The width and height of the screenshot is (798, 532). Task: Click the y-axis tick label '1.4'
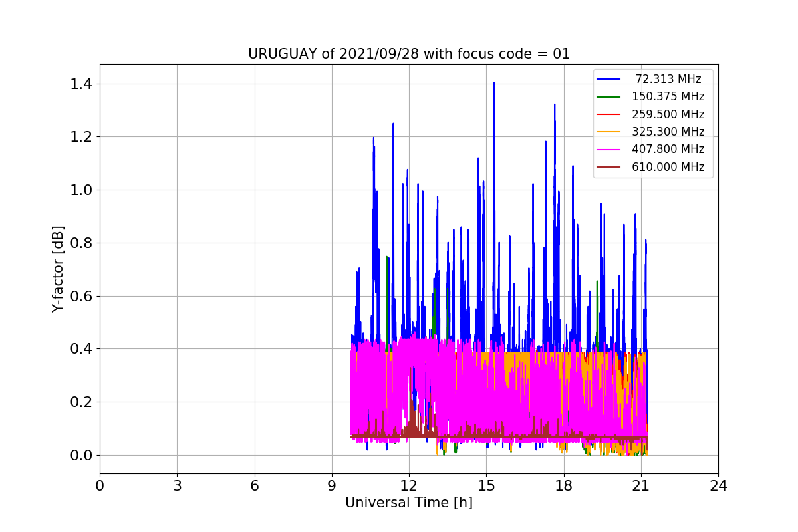coord(81,84)
